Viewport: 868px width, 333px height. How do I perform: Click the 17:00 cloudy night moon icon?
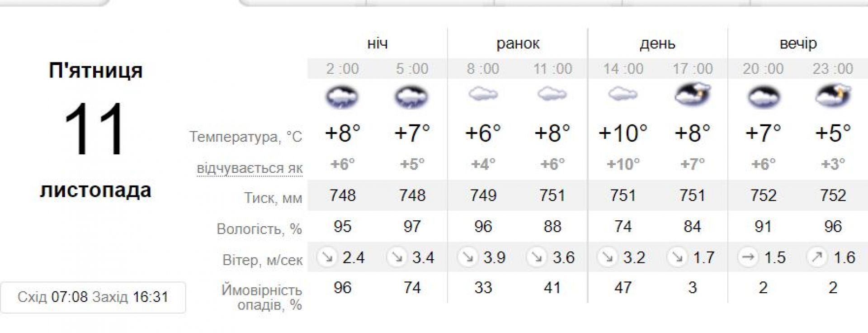(x=692, y=95)
